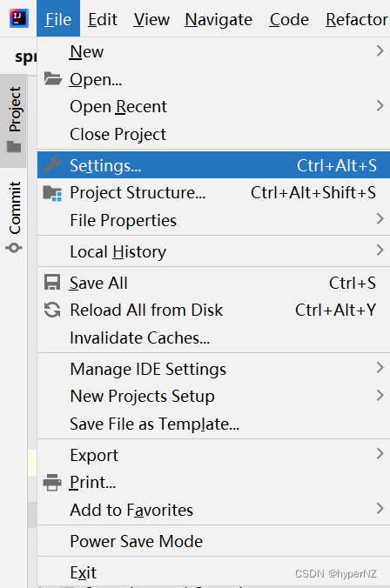Click the folder icon beside Open...
390x588 pixels.
coord(52,79)
